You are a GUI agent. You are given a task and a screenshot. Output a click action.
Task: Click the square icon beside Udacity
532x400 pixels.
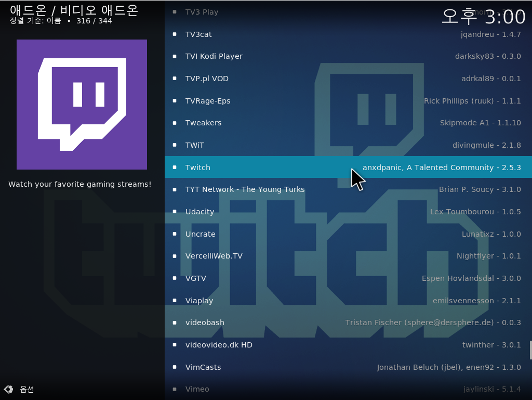[x=175, y=212]
